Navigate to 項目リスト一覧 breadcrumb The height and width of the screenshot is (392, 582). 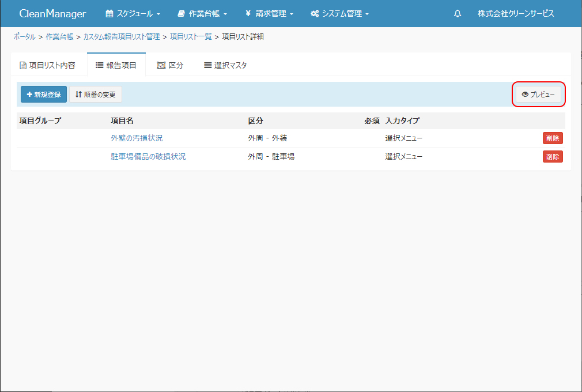(190, 37)
